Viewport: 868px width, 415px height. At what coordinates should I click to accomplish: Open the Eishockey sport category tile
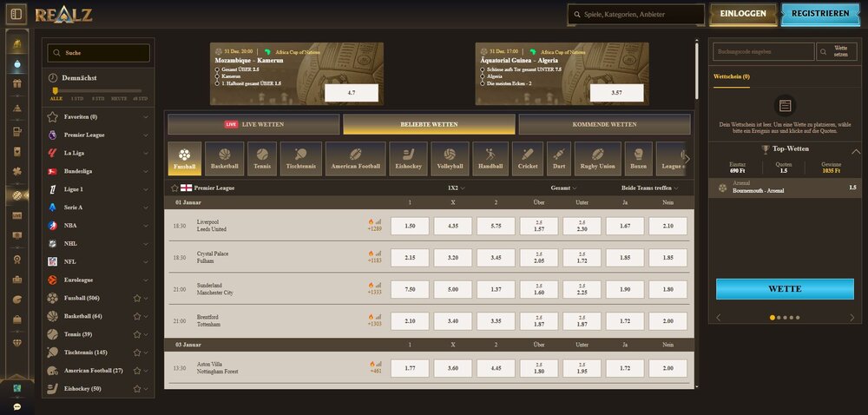click(x=408, y=159)
